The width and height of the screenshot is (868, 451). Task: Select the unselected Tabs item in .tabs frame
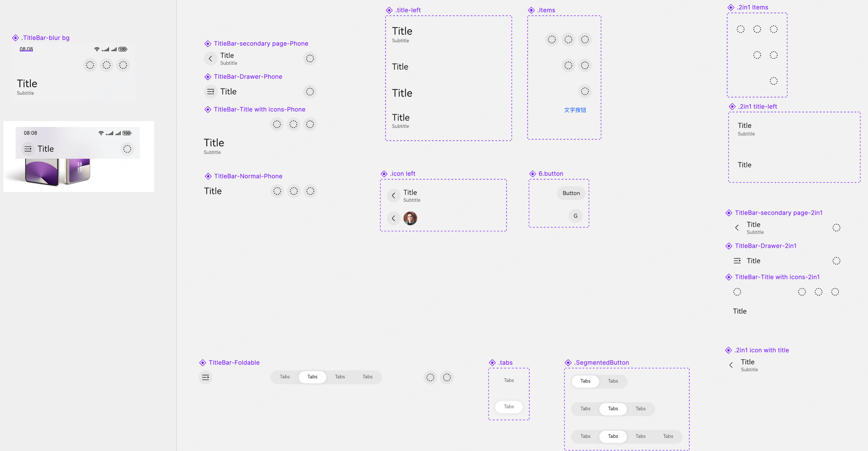tap(508, 380)
